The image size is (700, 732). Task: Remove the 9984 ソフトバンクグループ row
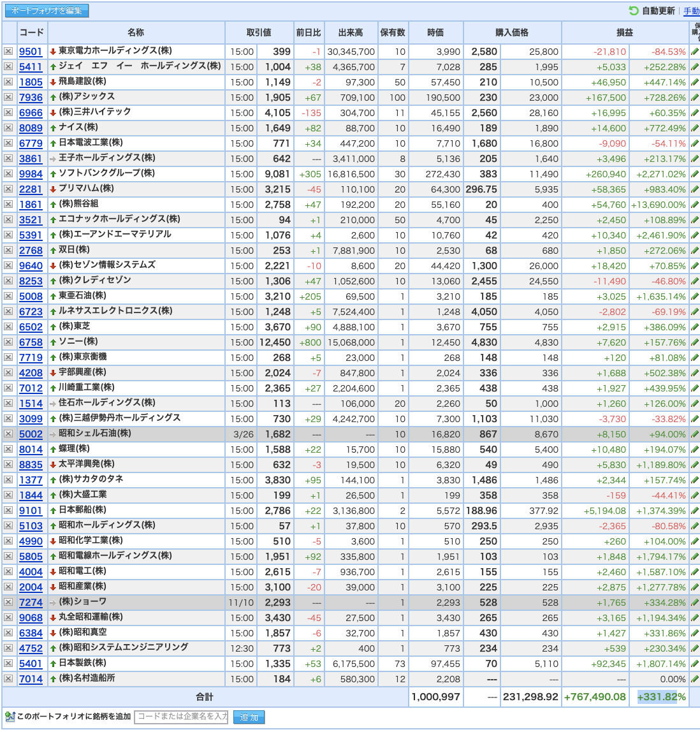click(8, 174)
